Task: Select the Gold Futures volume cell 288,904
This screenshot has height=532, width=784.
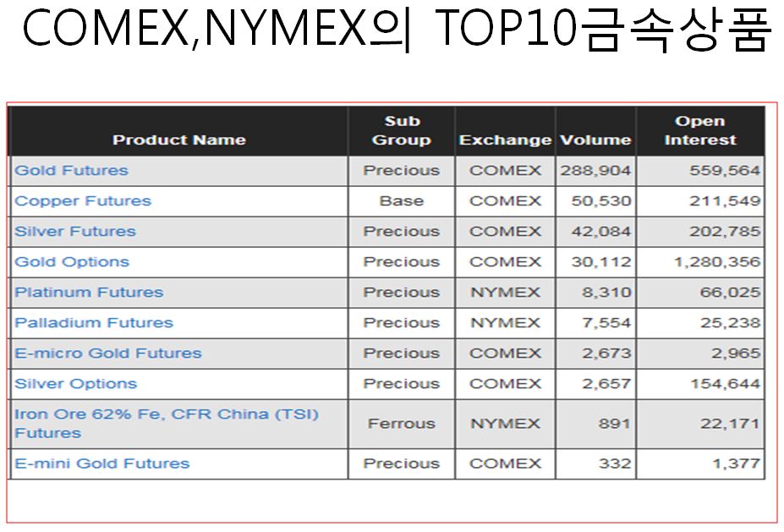Action: click(595, 171)
